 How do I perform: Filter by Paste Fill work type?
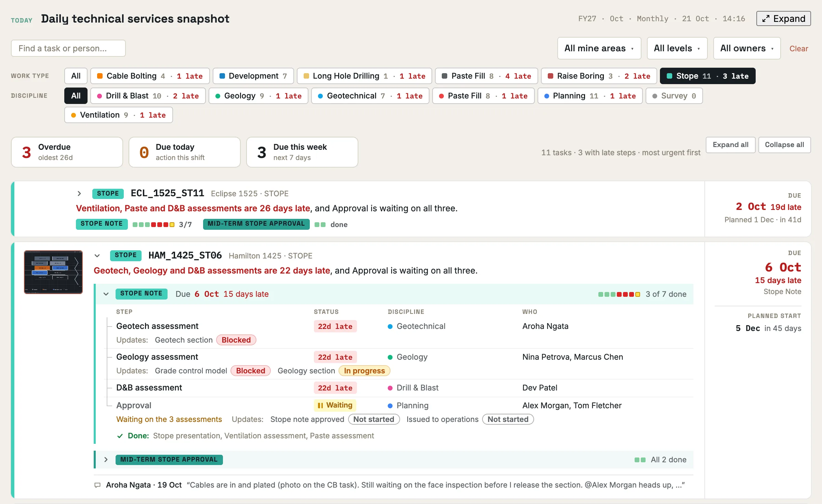pyautogui.click(x=486, y=76)
